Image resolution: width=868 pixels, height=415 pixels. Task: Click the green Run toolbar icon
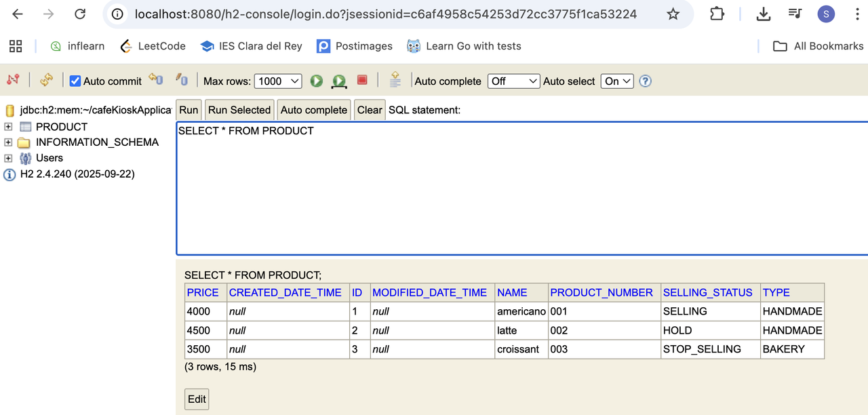(x=317, y=81)
